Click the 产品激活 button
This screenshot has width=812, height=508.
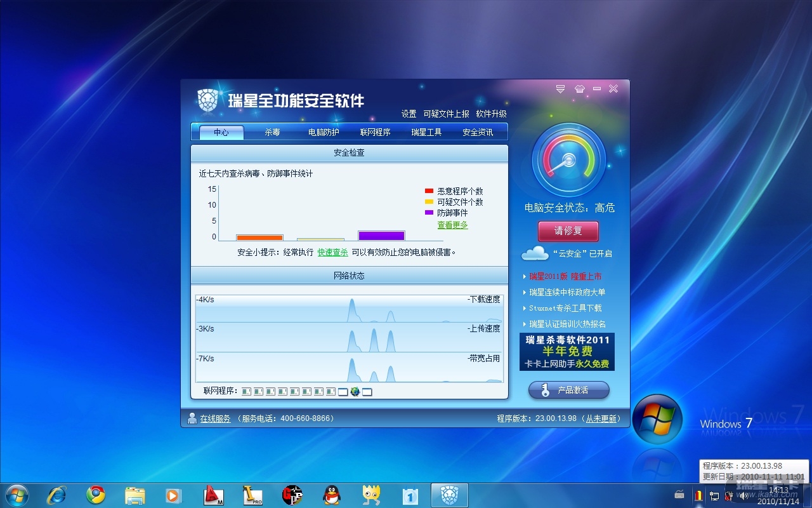(x=569, y=390)
